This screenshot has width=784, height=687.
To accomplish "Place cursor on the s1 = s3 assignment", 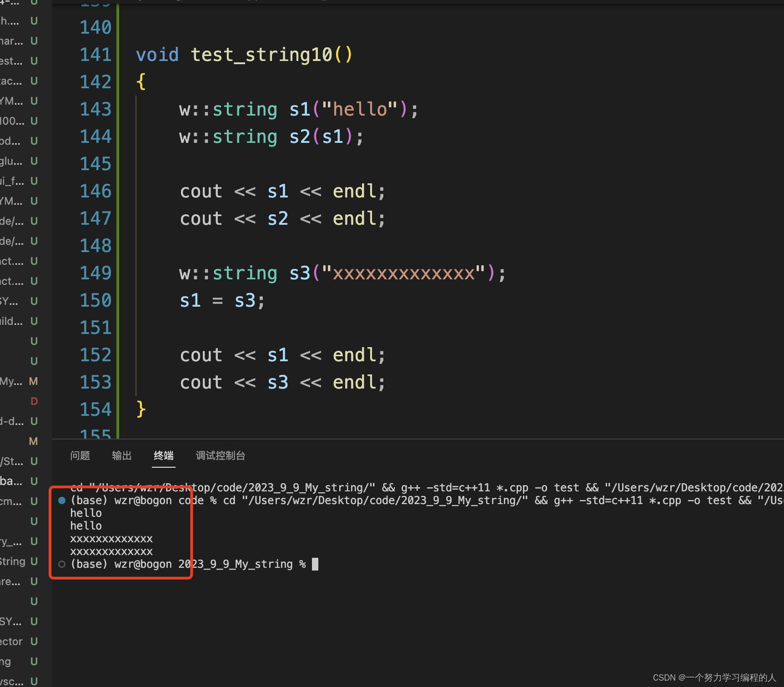I will [x=222, y=301].
